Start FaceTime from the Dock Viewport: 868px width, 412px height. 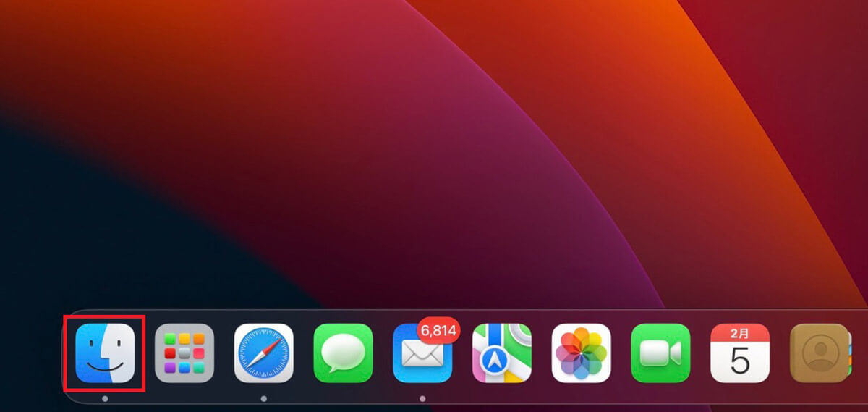(x=660, y=353)
